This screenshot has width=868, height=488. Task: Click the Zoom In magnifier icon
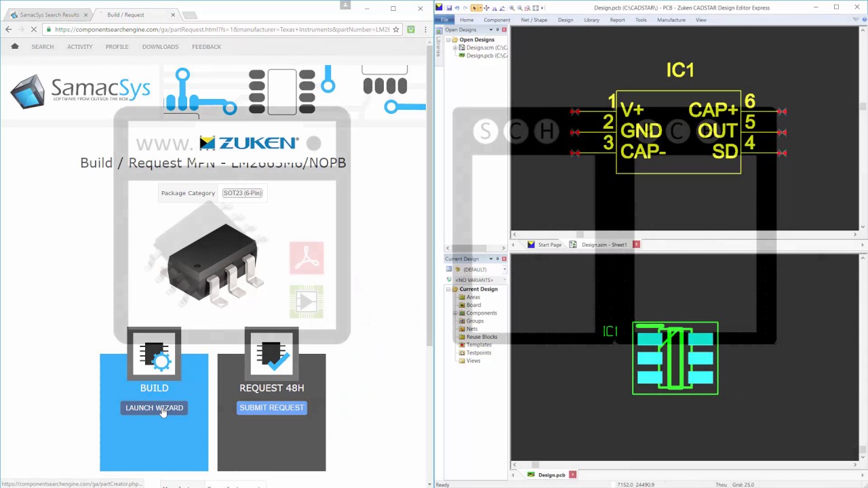[x=512, y=8]
